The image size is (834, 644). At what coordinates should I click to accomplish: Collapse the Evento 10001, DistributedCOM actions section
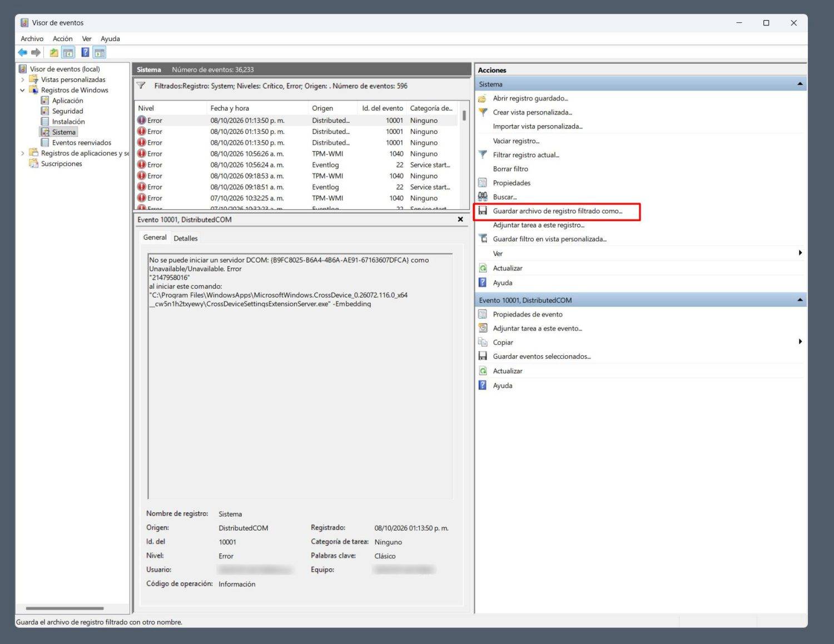(800, 300)
